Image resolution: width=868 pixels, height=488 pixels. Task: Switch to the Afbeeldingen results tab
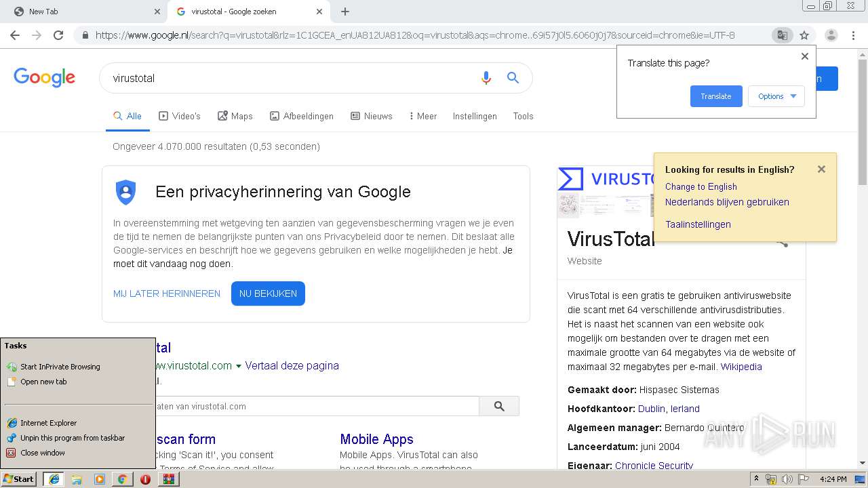(302, 116)
